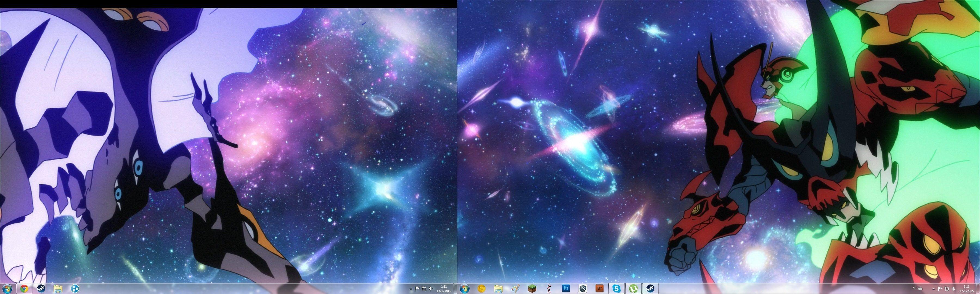Switch to the Skype taskbar button
This screenshot has height=294, width=980.
point(616,289)
